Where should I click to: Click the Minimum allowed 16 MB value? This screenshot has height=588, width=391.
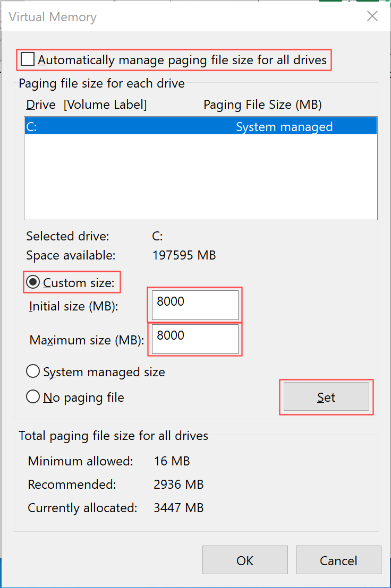[x=172, y=461]
